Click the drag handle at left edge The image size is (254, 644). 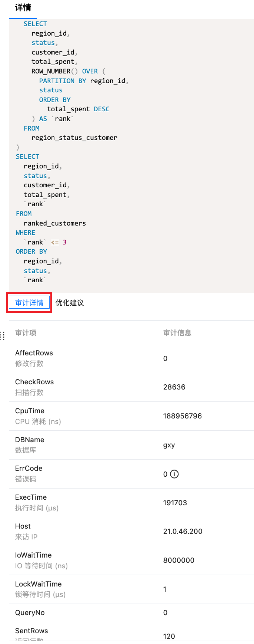point(2,336)
